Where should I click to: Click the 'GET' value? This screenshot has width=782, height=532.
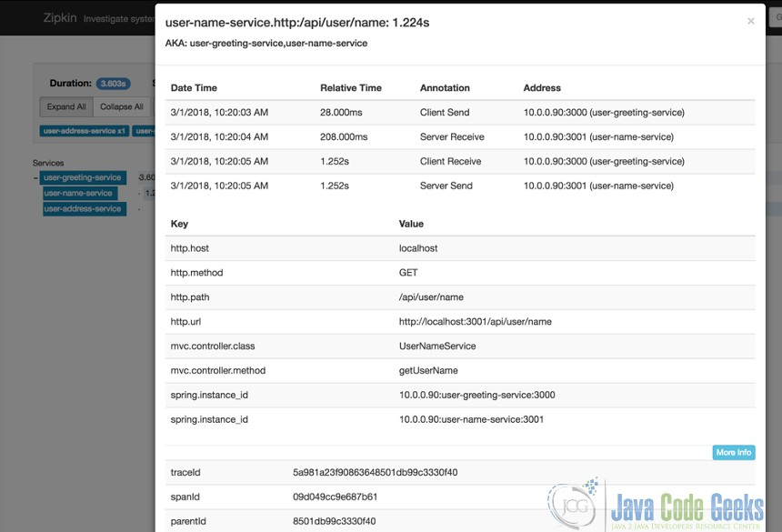(x=408, y=273)
